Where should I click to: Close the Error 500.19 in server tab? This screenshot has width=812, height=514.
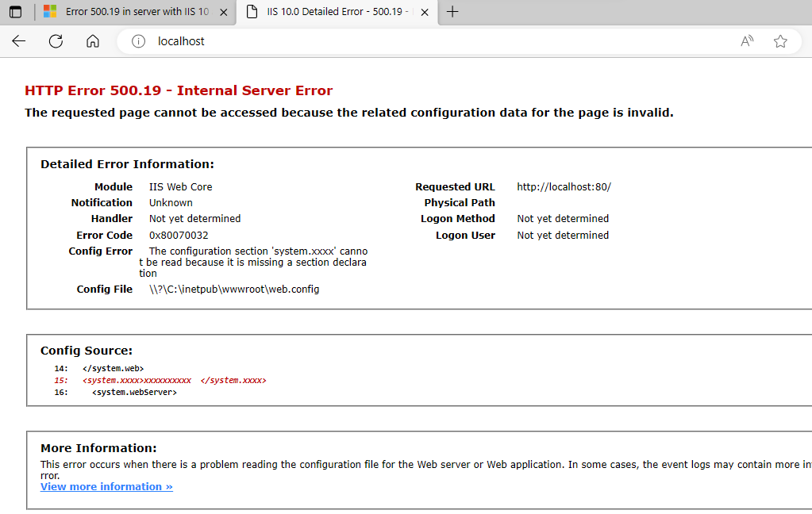(x=223, y=13)
